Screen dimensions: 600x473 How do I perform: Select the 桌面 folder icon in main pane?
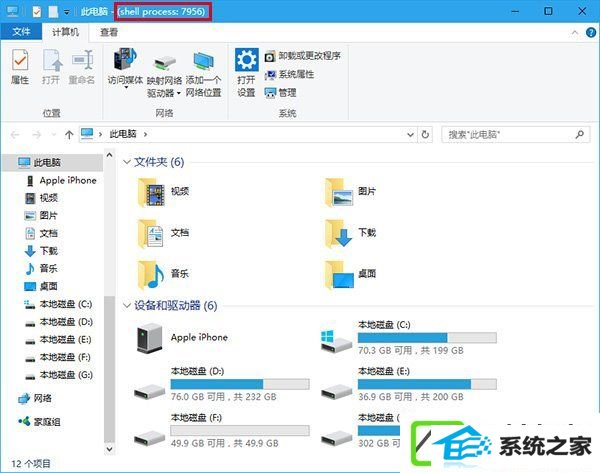(x=339, y=274)
